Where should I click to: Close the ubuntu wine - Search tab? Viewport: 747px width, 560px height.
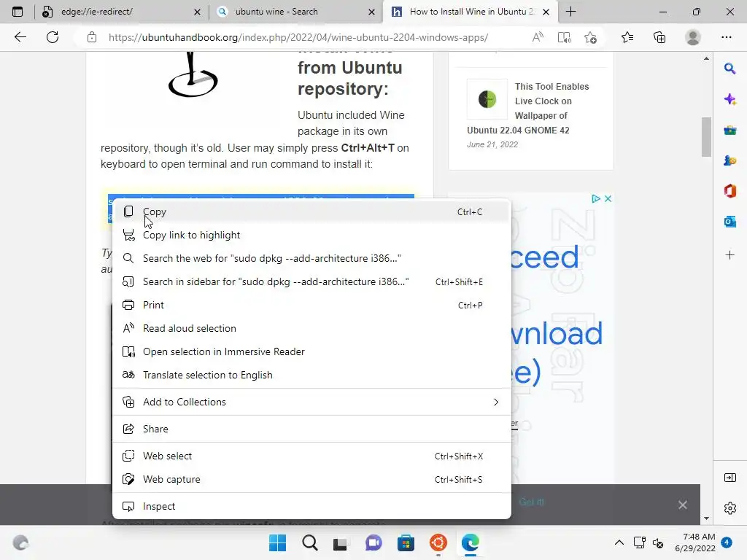pyautogui.click(x=371, y=12)
